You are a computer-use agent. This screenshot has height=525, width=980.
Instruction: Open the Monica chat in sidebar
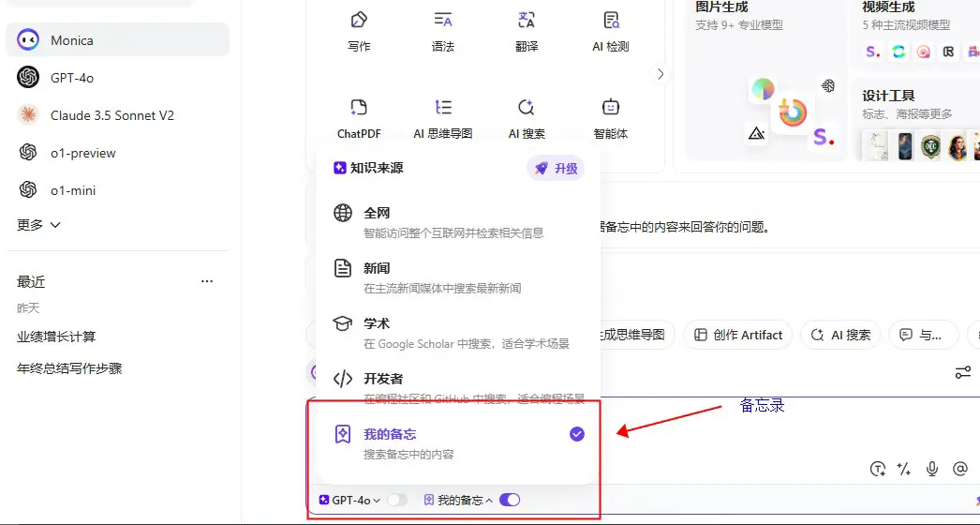pos(117,40)
